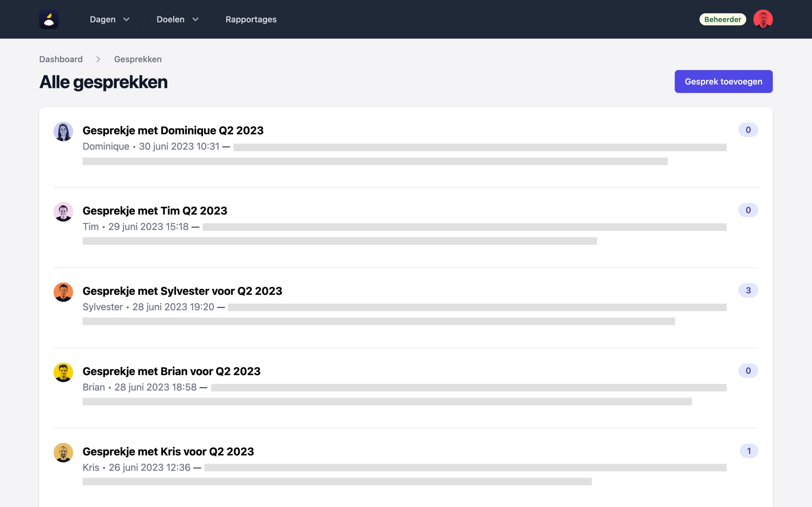Viewport: 812px width, 507px height.
Task: Click the Gesprekken breadcrumb link
Action: coord(138,59)
